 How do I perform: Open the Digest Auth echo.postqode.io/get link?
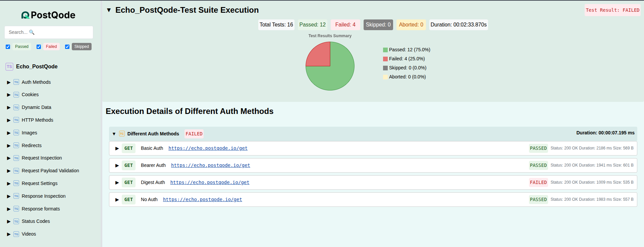tap(210, 182)
